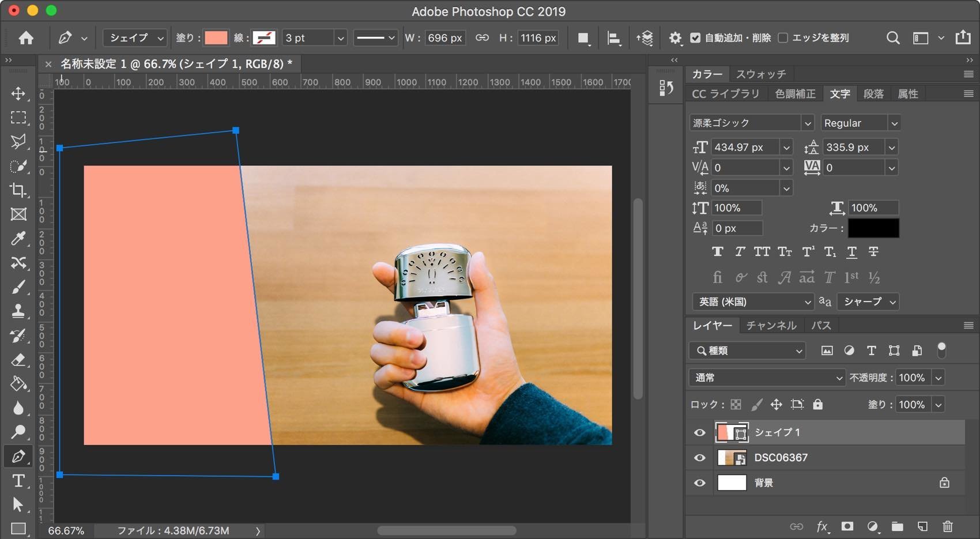Image resolution: width=980 pixels, height=539 pixels.
Task: Open the 塗り fill color swatch
Action: (x=216, y=38)
